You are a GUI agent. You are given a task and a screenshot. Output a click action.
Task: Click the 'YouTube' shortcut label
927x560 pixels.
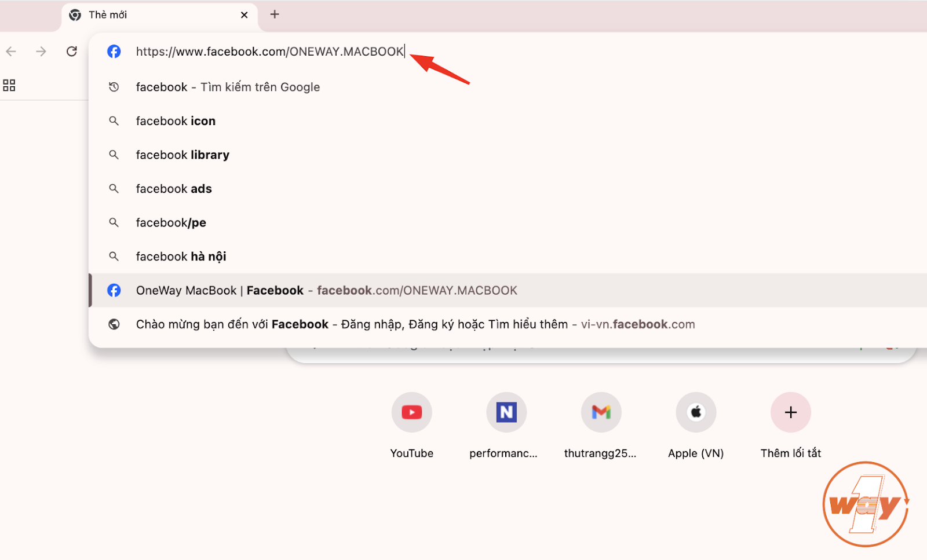click(412, 453)
